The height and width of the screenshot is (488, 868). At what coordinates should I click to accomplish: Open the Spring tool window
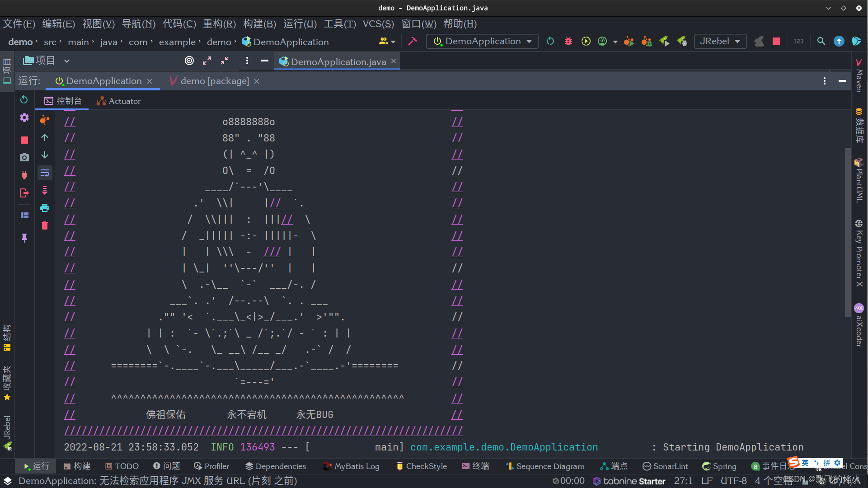pos(719,466)
